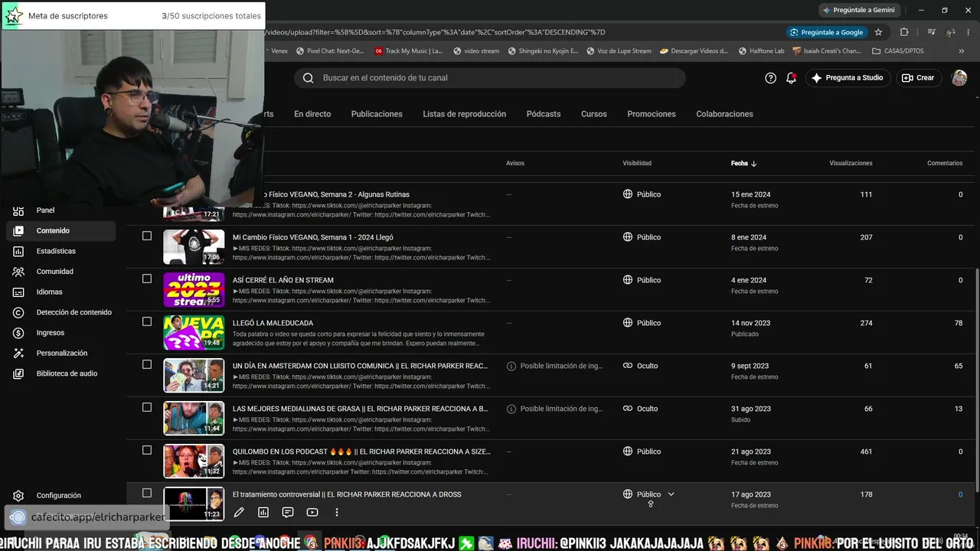
Task: Open the Track My Music bookmark
Action: click(x=409, y=51)
